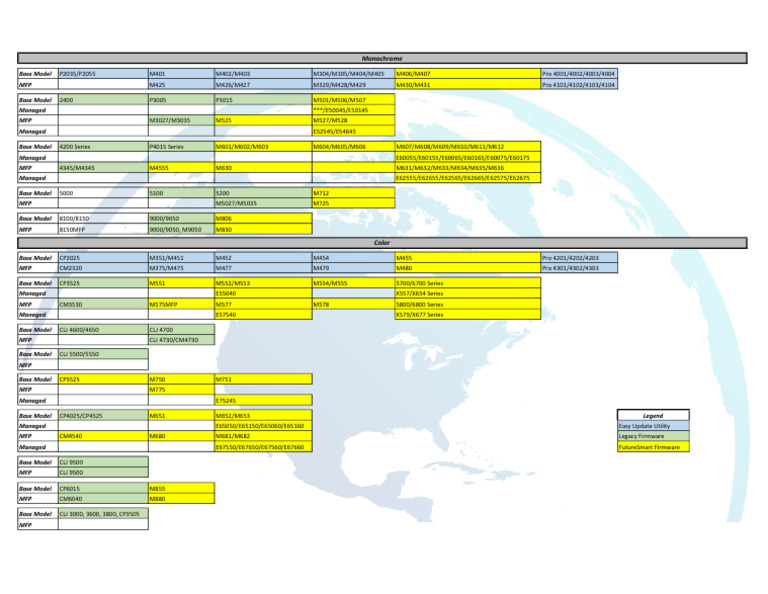Click the P2035/P2055 cell
Viewport: 768px width, 594px height.
(103, 74)
